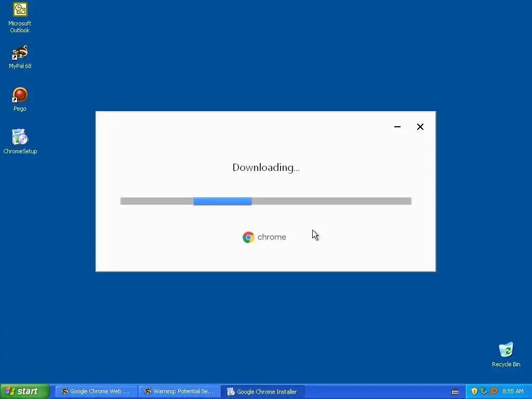Close the Chrome installer window

coord(420,127)
